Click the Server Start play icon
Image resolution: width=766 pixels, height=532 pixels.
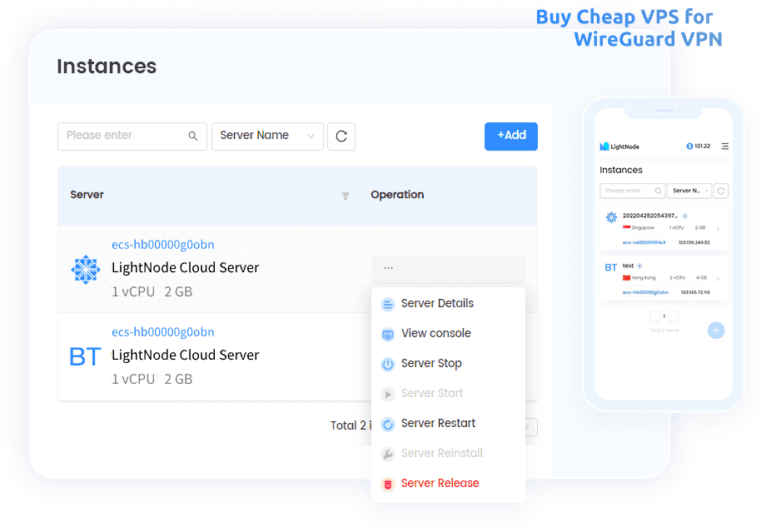(x=388, y=395)
